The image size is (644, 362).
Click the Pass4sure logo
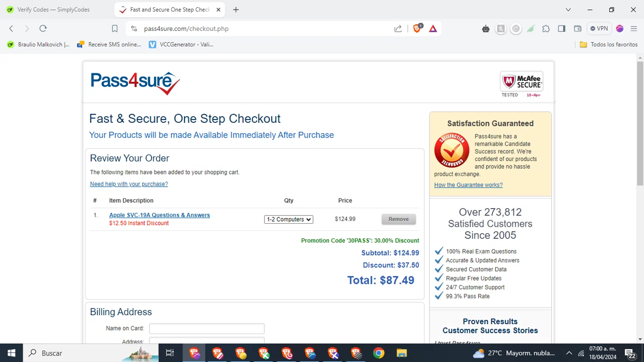[x=135, y=83]
